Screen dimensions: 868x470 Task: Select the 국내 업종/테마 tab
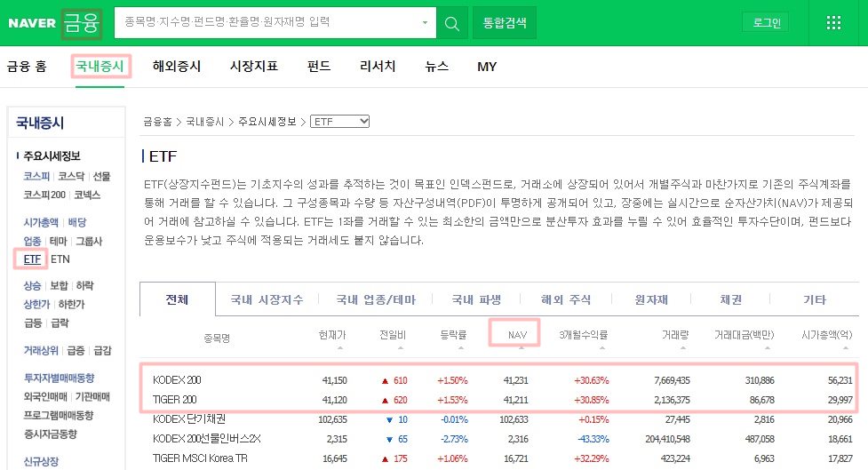click(376, 299)
